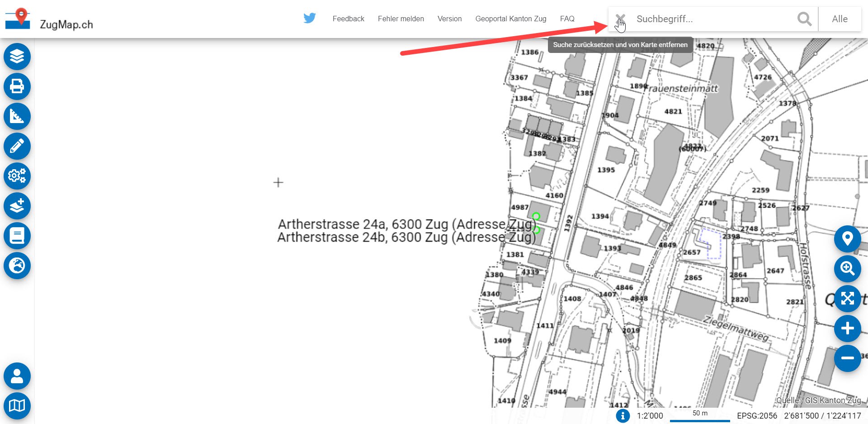Click the add layer icon
The image size is (868, 424).
(x=17, y=206)
